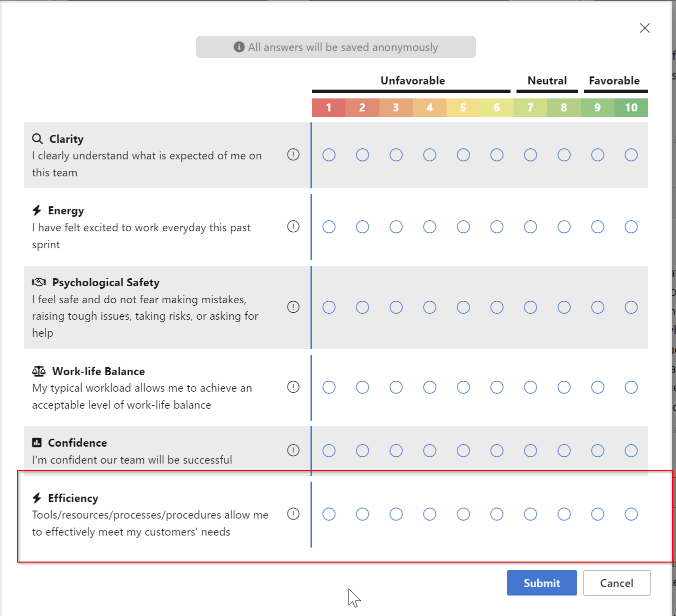Image resolution: width=676 pixels, height=616 pixels.
Task: Click the lightning bolt icon beside Energy
Action: 37,210
